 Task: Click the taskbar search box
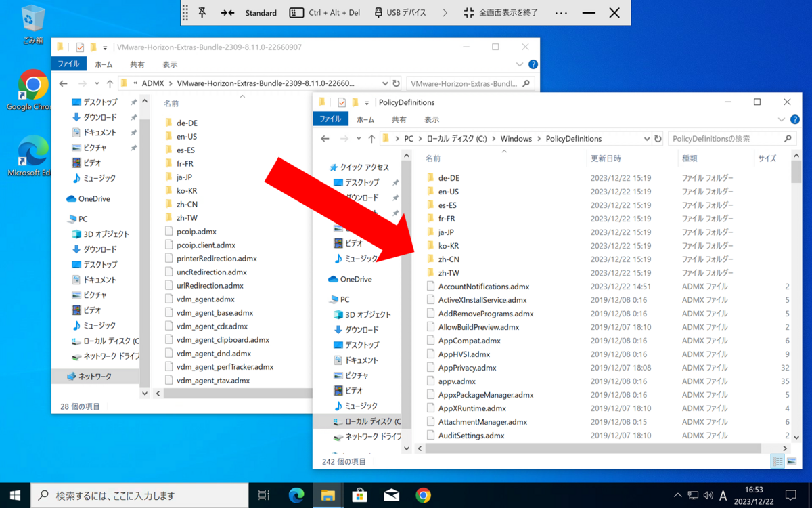pyautogui.click(x=139, y=495)
